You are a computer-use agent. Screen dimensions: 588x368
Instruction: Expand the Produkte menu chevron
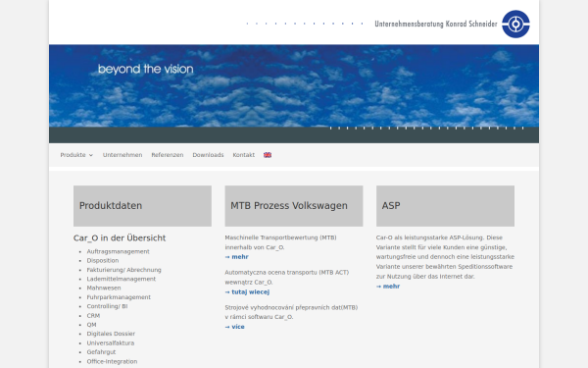click(x=91, y=155)
